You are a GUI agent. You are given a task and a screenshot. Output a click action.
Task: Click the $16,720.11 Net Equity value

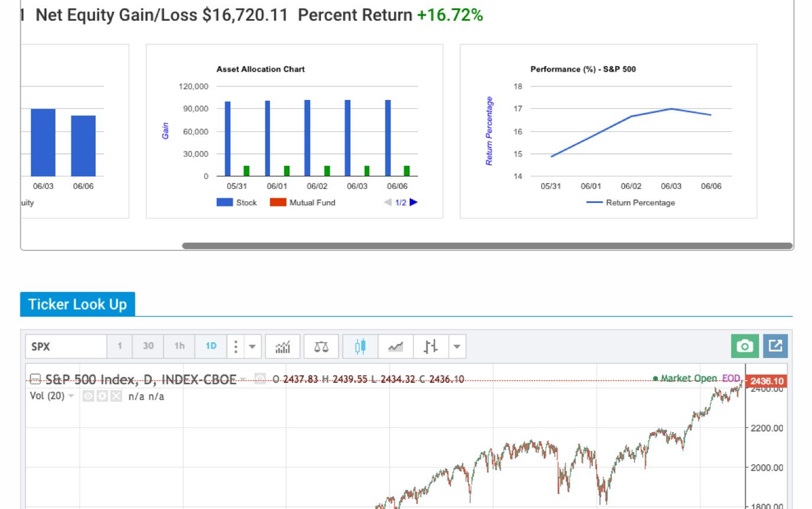point(245,15)
